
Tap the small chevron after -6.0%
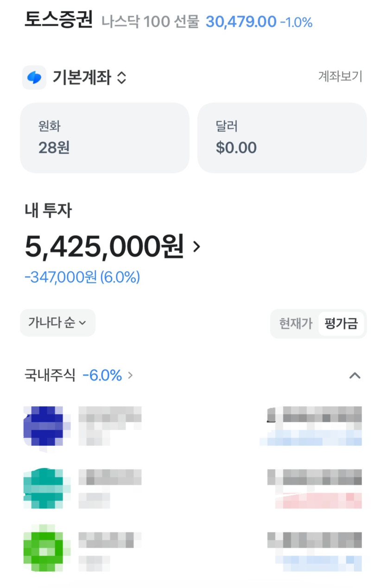[130, 375]
